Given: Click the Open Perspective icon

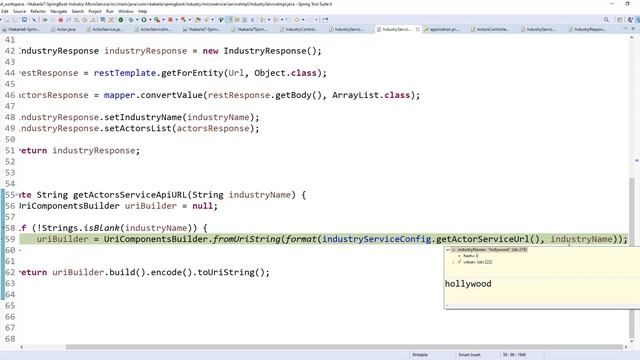Looking at the screenshot, I should (620, 20).
